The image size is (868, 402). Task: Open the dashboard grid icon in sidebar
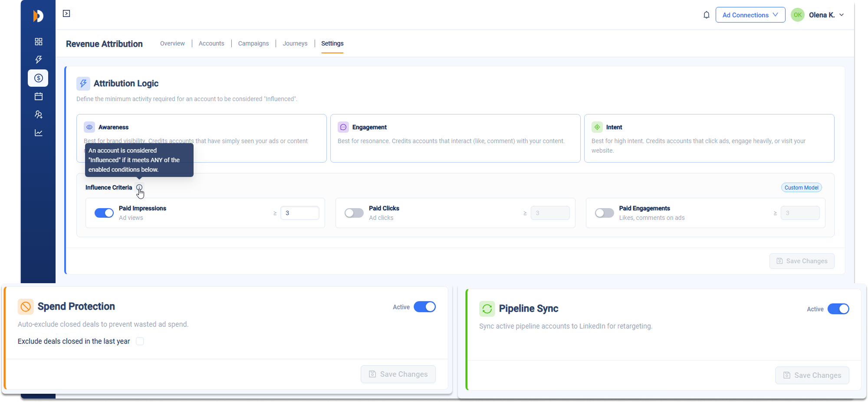click(39, 42)
